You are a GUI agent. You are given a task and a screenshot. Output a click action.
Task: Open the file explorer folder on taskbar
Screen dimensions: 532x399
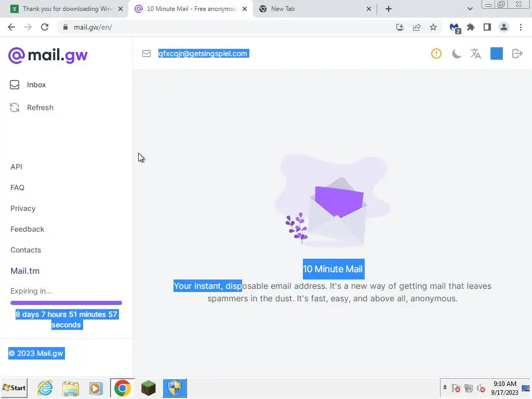[71, 388]
